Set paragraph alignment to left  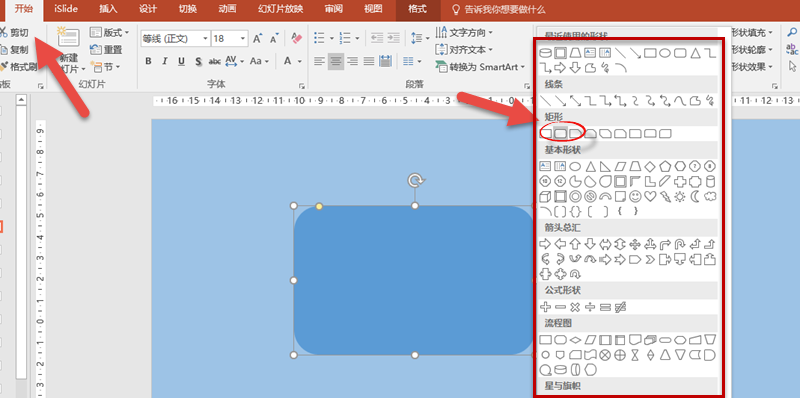(x=319, y=61)
